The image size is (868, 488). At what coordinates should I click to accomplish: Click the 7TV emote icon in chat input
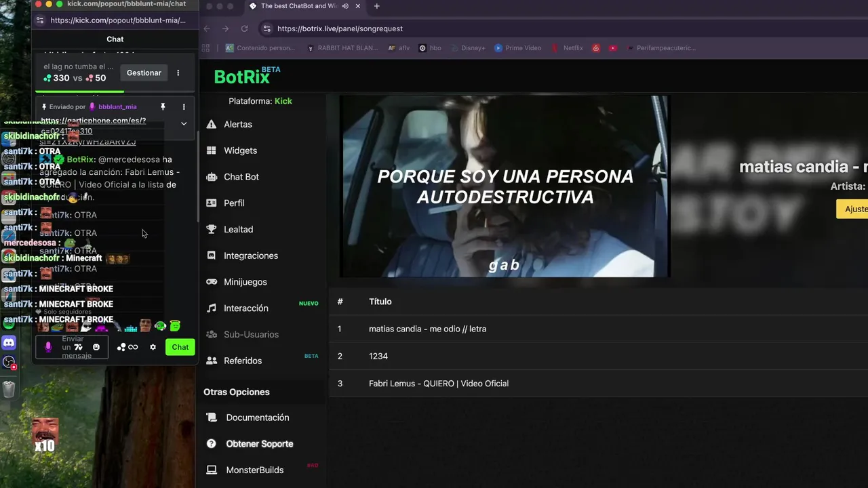click(x=79, y=347)
